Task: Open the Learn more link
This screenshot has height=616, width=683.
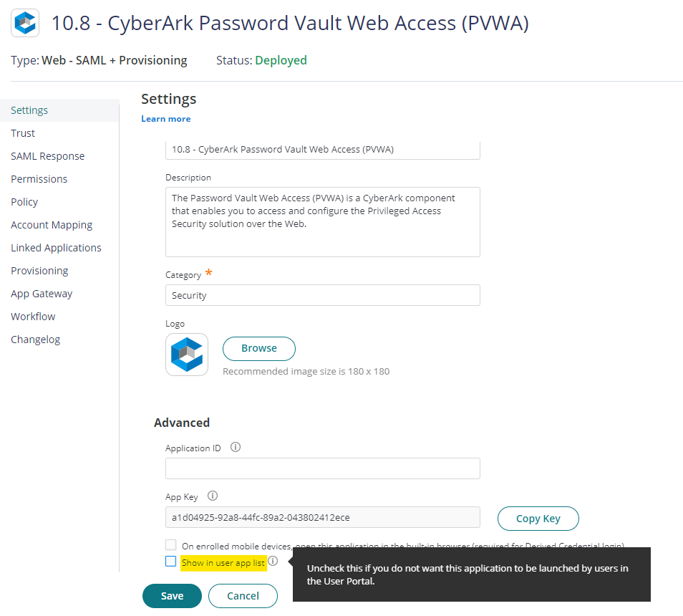Action: pos(165,118)
